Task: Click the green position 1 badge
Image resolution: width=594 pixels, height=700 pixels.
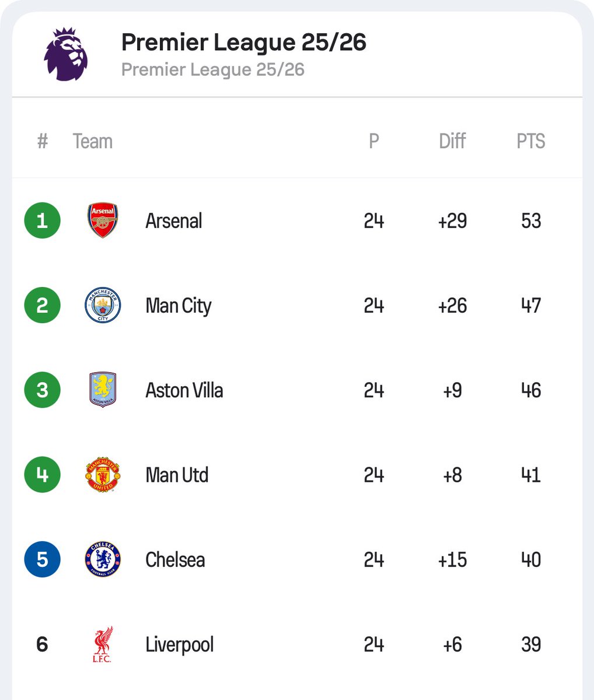Action: (42, 220)
